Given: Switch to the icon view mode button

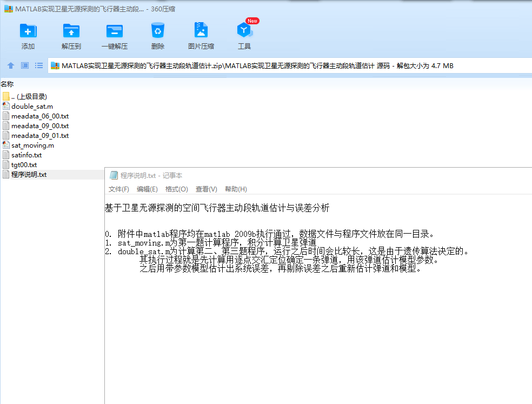Looking at the screenshot, I should click(x=25, y=65).
